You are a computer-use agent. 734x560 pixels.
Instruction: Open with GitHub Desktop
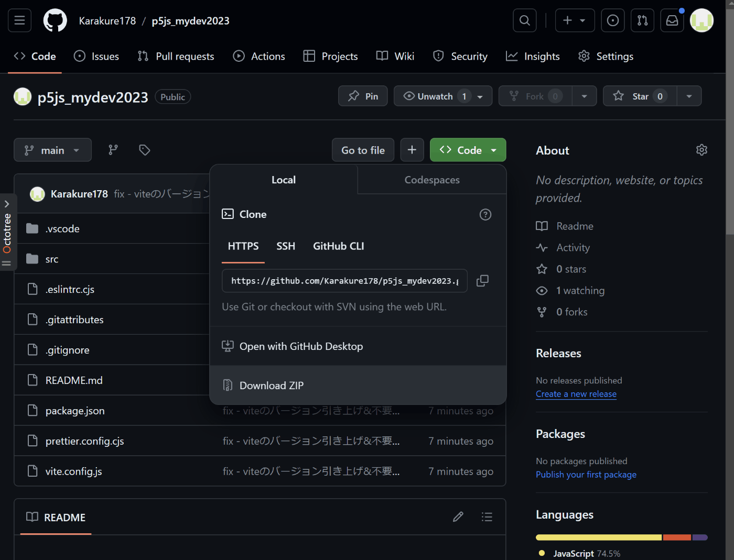pos(358,346)
